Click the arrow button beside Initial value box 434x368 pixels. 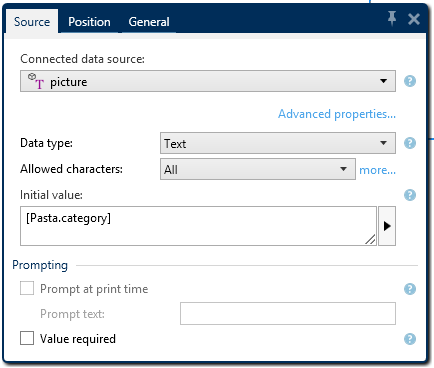(387, 226)
